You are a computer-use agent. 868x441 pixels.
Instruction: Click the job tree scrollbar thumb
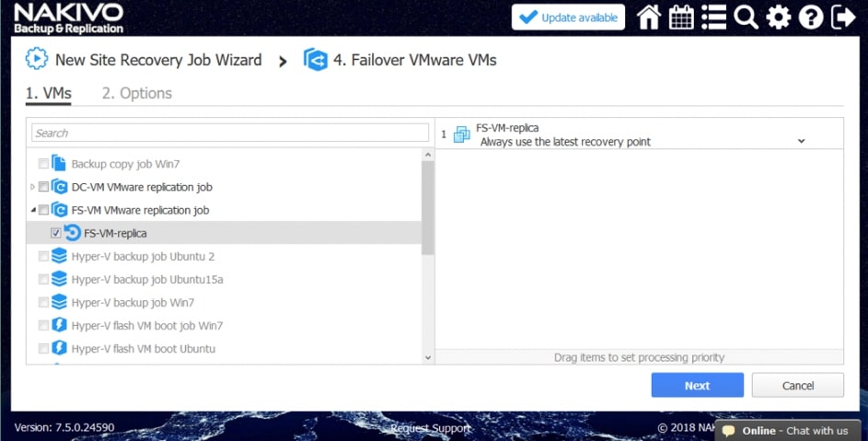click(427, 208)
